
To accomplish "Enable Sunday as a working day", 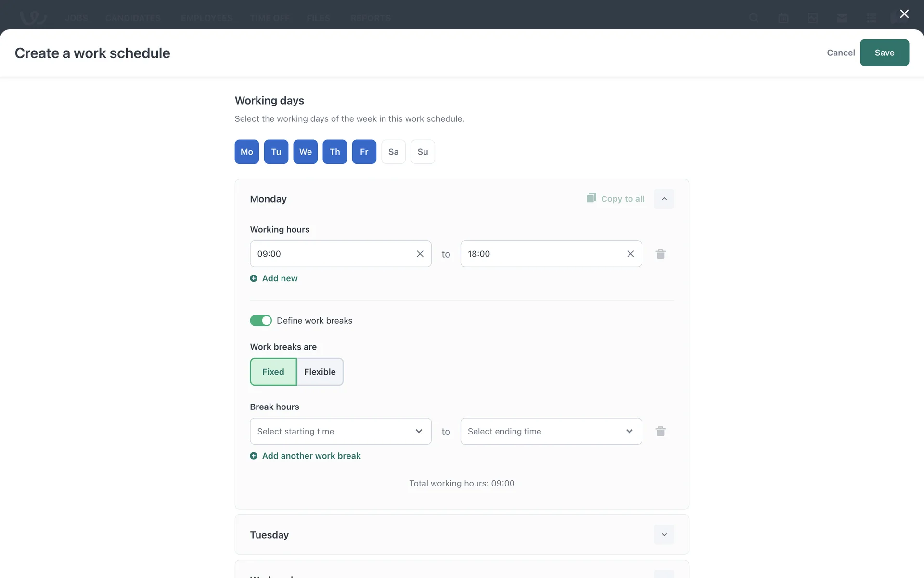I will click(423, 152).
